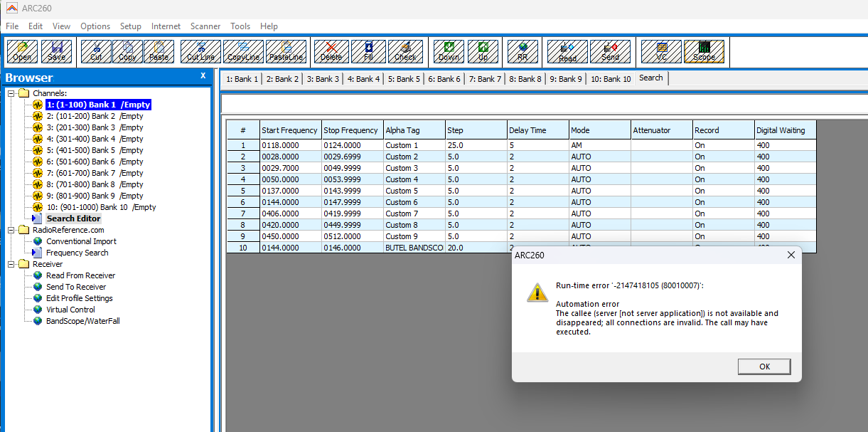Image resolution: width=868 pixels, height=432 pixels.
Task: Open the Setup menu
Action: pos(130,26)
